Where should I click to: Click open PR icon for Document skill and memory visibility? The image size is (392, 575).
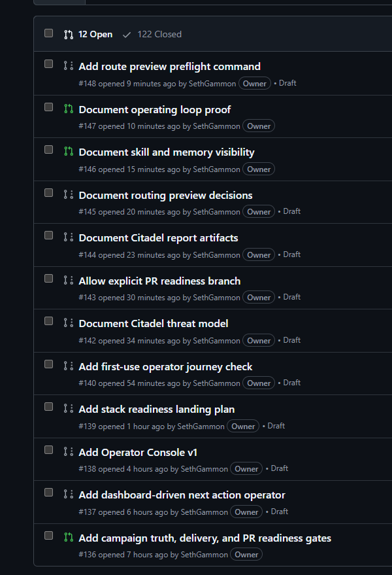tap(69, 151)
